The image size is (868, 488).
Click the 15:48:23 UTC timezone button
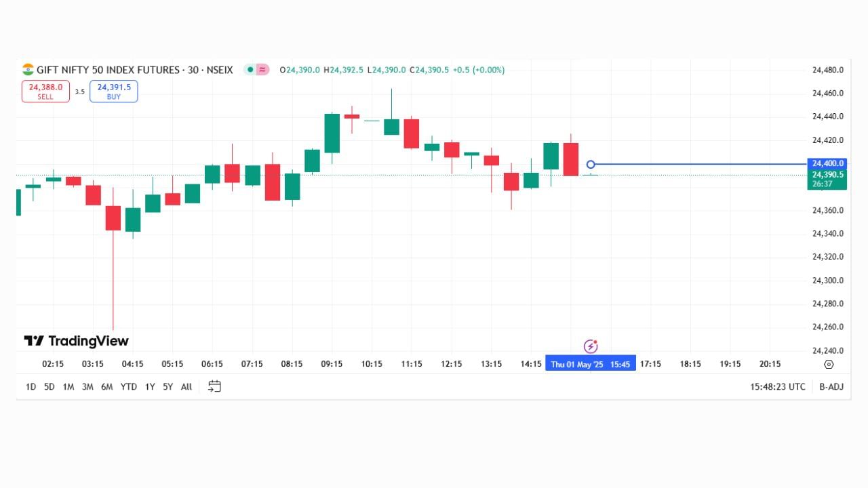pos(778,387)
